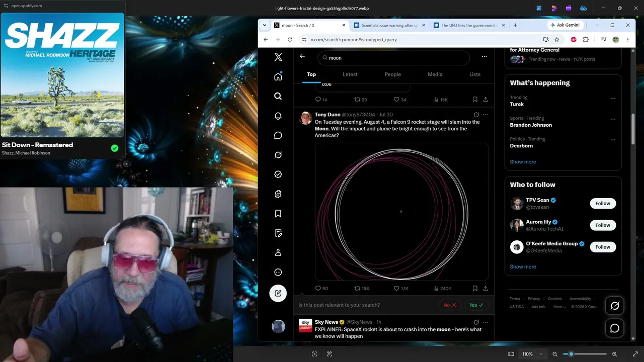Viewport: 644px width, 362px height.
Task: Open search options three-dot menu
Action: pyautogui.click(x=484, y=57)
